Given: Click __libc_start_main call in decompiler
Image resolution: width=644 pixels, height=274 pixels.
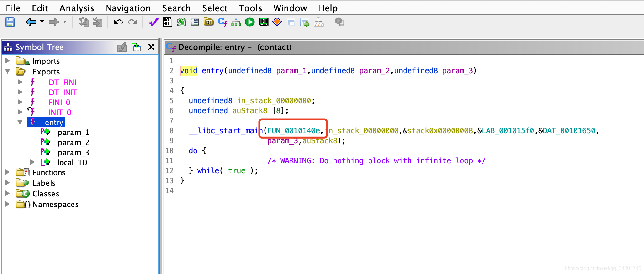Looking at the screenshot, I should pyautogui.click(x=225, y=130).
